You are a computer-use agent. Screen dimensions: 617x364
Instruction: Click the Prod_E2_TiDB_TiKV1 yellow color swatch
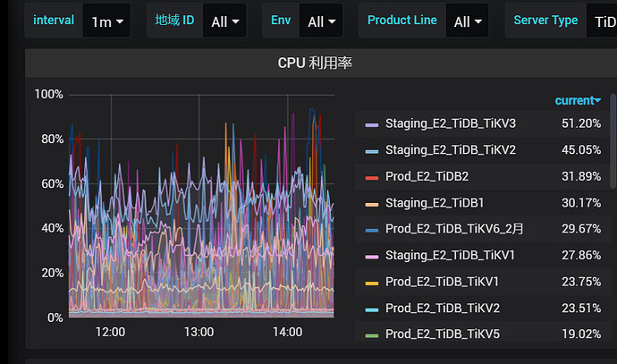pyautogui.click(x=372, y=283)
